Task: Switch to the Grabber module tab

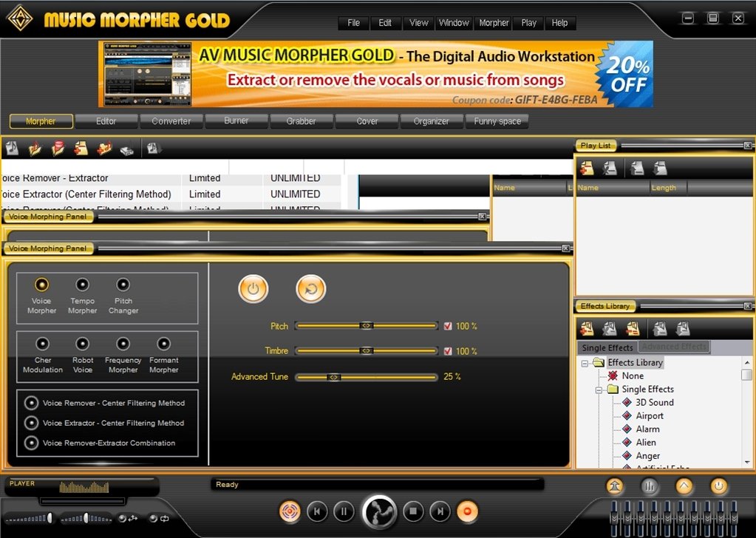Action: click(x=302, y=121)
